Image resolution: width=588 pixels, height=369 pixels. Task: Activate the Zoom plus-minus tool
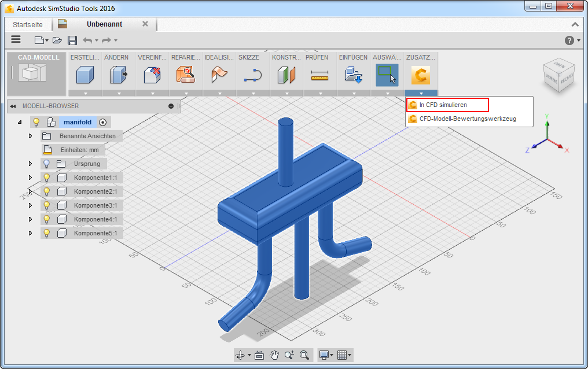[x=289, y=355]
